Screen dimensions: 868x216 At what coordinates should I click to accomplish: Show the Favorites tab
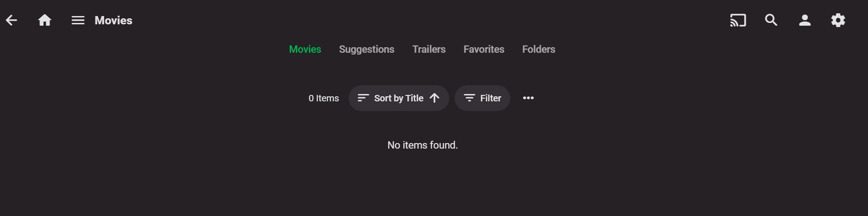484,49
